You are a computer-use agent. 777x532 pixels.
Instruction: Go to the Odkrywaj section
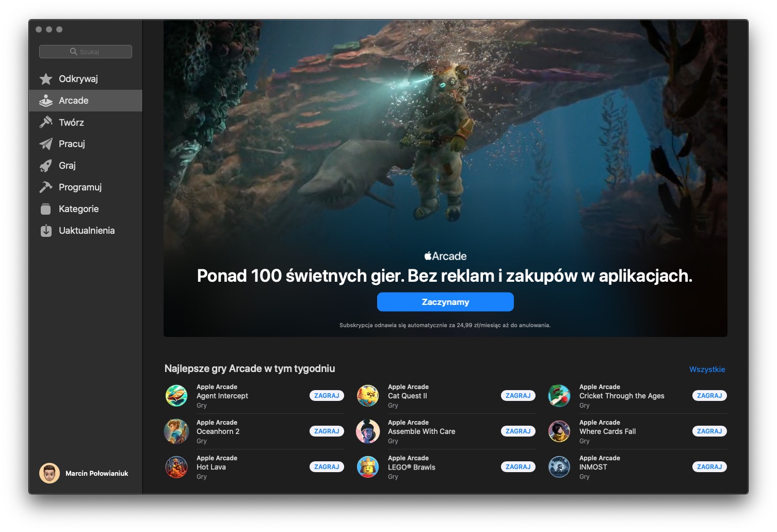click(86, 79)
